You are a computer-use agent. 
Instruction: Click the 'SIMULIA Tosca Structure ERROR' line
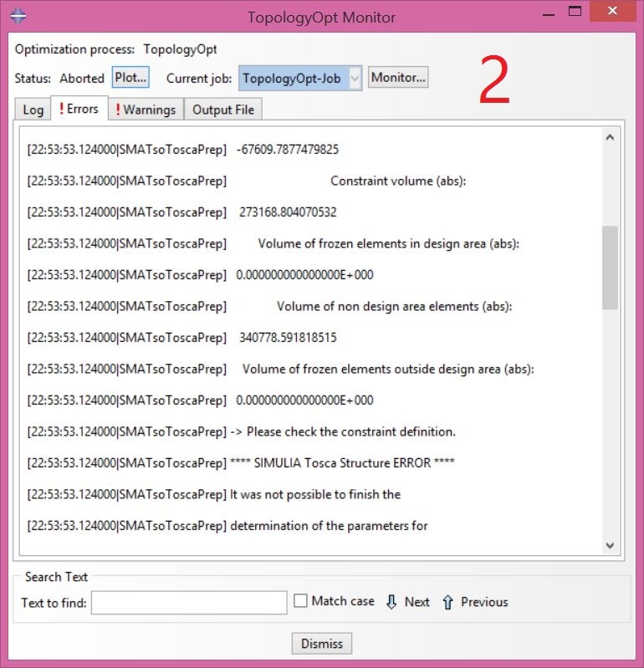pyautogui.click(x=342, y=462)
